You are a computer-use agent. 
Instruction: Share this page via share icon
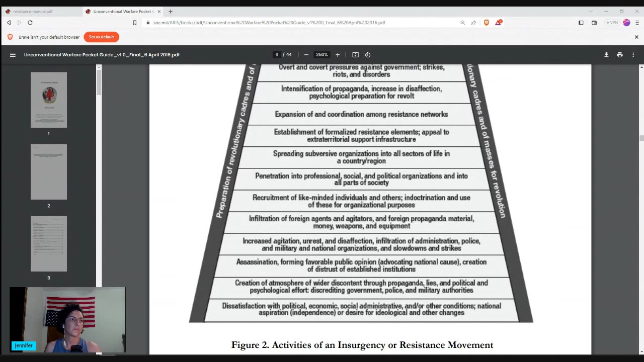point(473,23)
